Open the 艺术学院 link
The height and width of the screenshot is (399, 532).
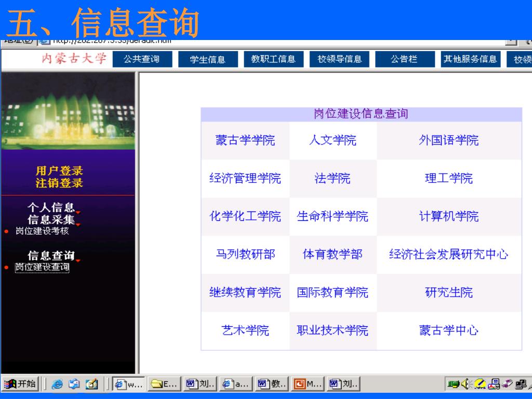(245, 330)
